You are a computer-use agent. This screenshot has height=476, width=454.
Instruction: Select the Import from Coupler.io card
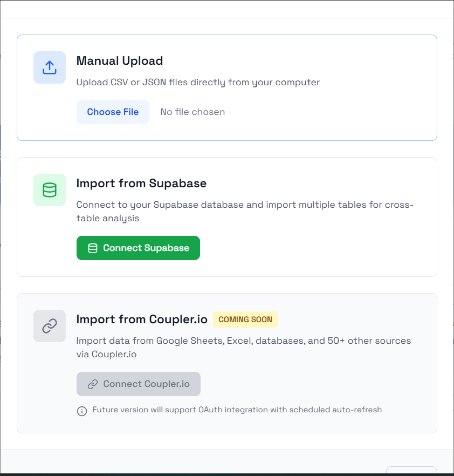227,362
